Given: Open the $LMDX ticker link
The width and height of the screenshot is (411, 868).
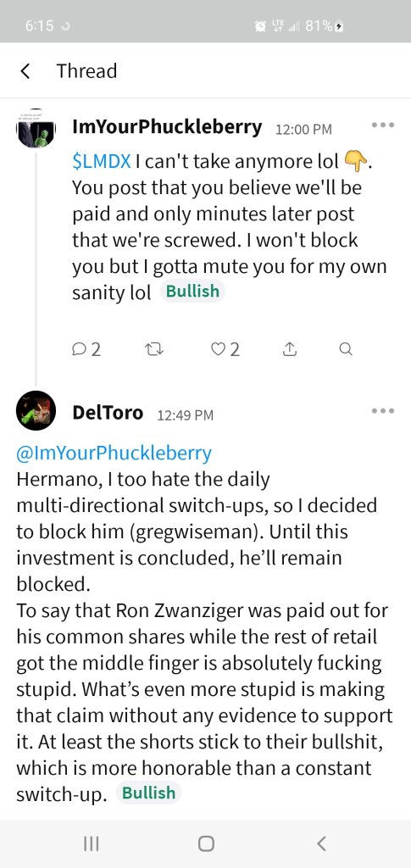Looking at the screenshot, I should coord(102,161).
